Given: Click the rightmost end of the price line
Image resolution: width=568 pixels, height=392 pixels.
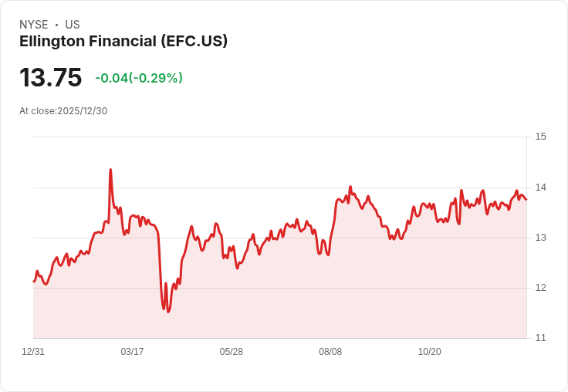Looking at the screenshot, I should (526, 200).
